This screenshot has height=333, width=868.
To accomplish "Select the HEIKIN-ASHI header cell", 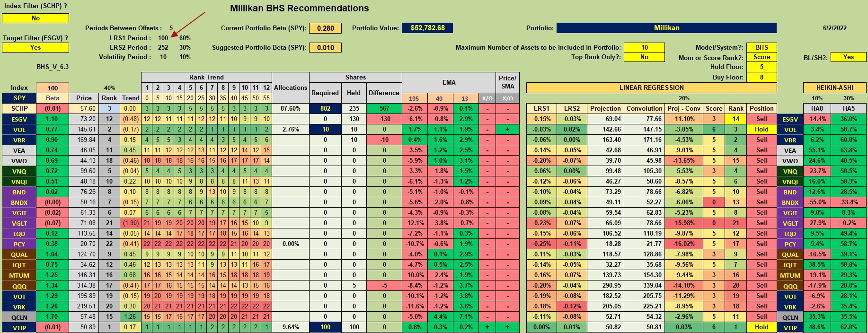I will (834, 88).
